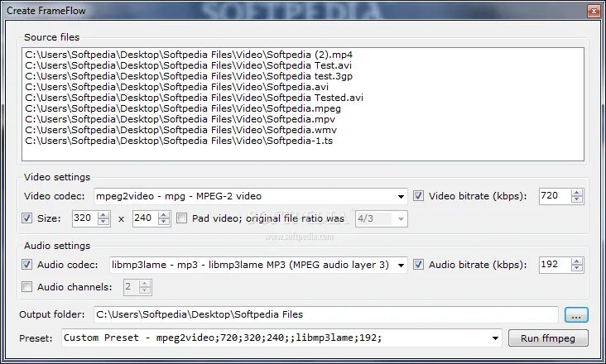Enable the Pad video checkbox

[x=181, y=218]
